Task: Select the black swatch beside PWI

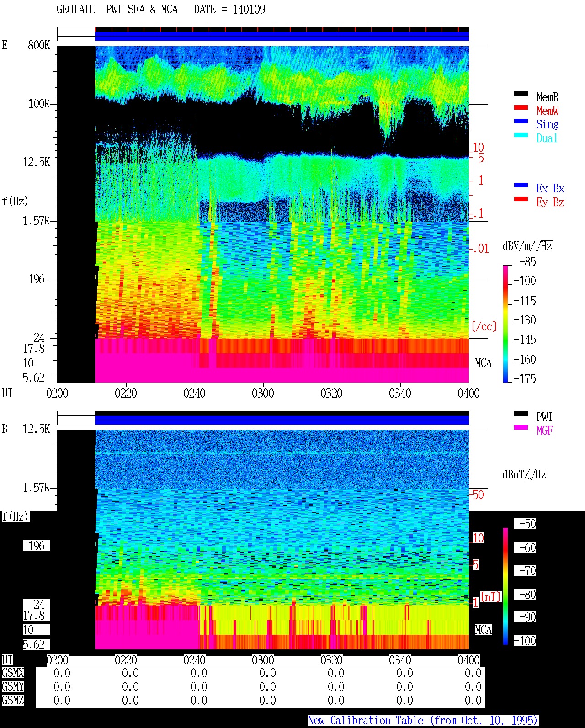Action: 521,414
